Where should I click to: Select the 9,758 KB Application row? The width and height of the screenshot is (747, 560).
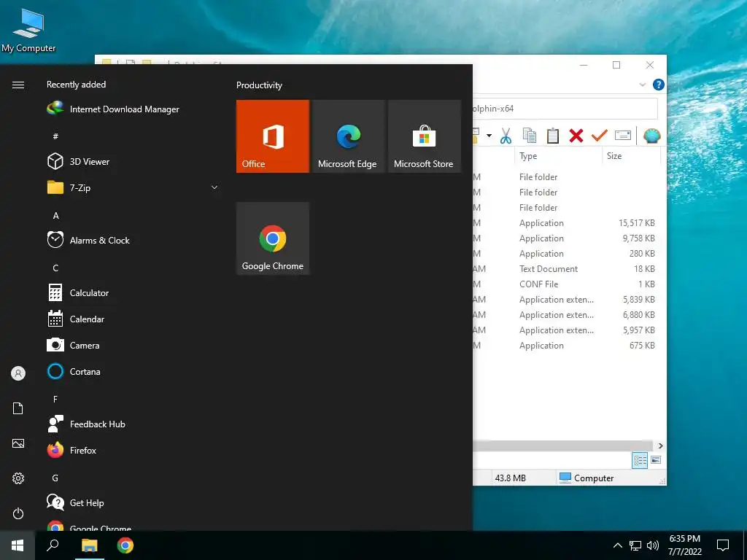coord(565,238)
